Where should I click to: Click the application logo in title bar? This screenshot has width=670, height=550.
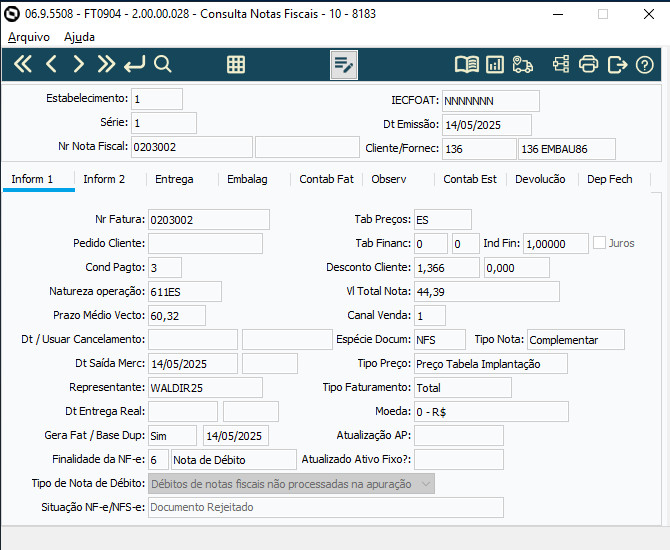point(12,14)
